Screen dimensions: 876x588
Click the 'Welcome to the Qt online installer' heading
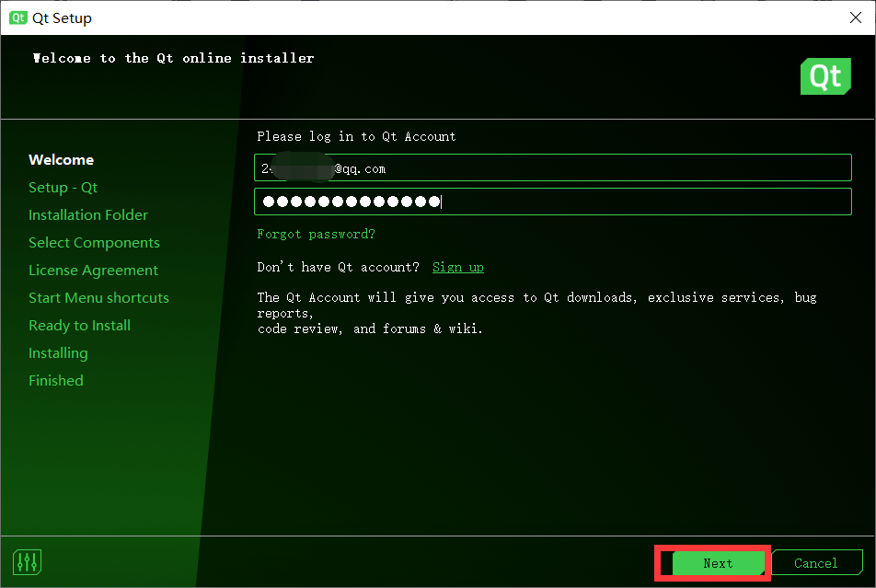click(173, 58)
